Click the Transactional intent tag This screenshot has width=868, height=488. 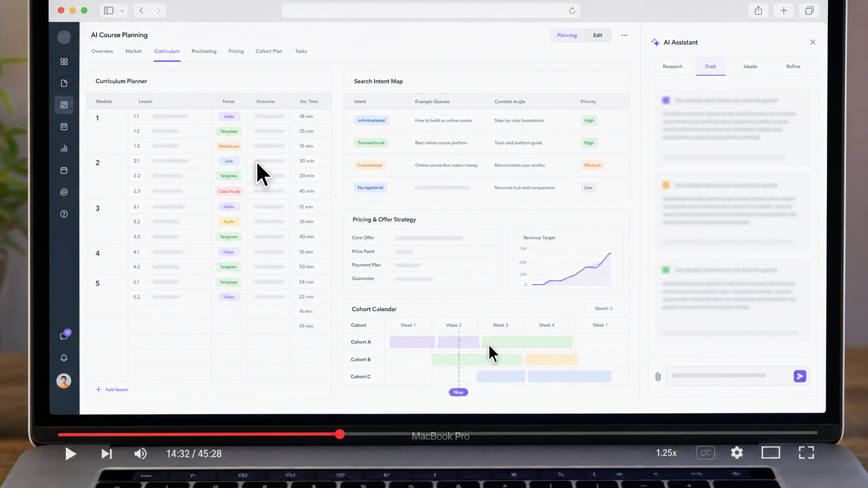click(371, 143)
